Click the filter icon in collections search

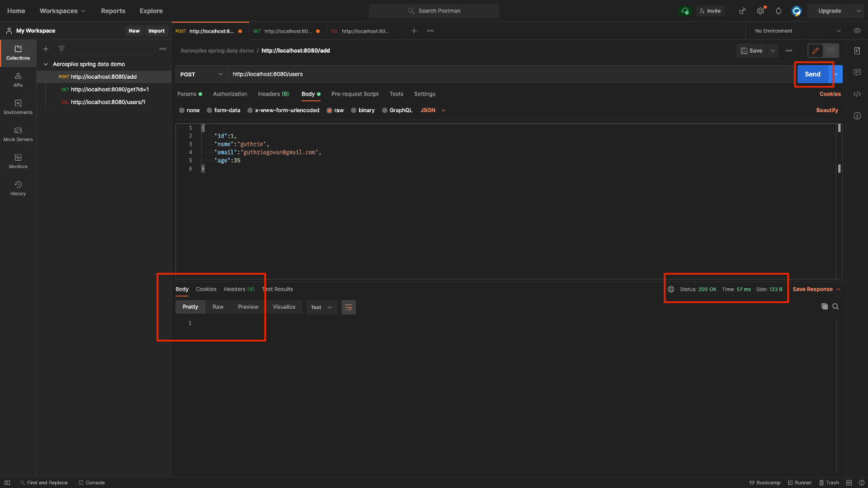click(61, 48)
